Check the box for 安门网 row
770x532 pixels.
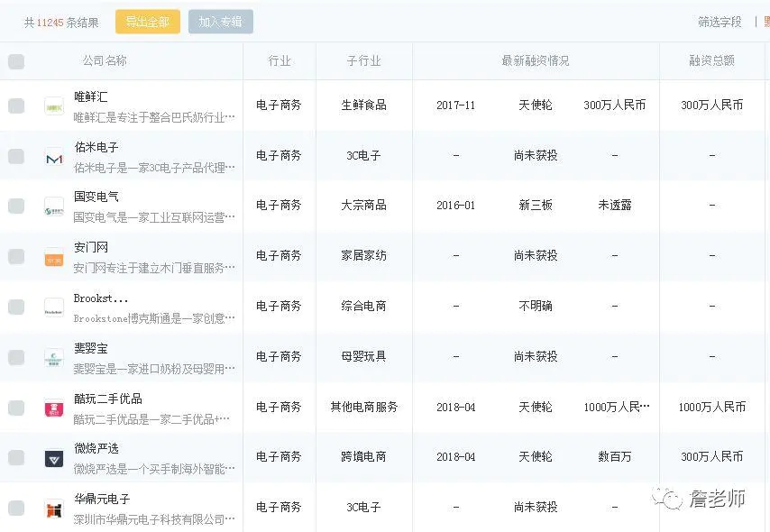(16, 256)
